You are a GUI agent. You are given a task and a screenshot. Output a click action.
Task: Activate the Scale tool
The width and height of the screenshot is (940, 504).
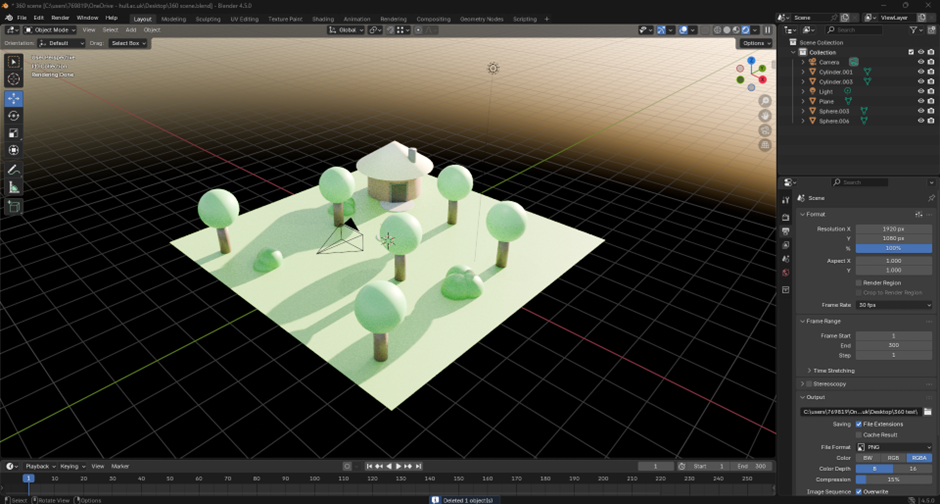[14, 133]
